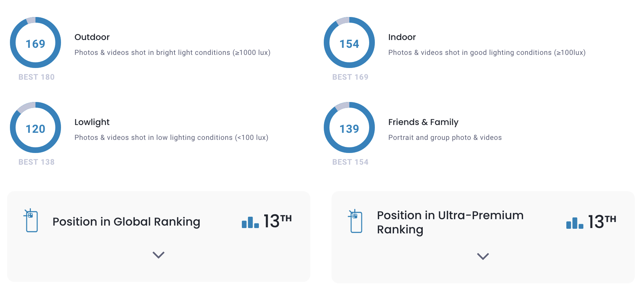Click phone camera icon in Global Ranking card
The height and width of the screenshot is (301, 644).
click(x=31, y=221)
